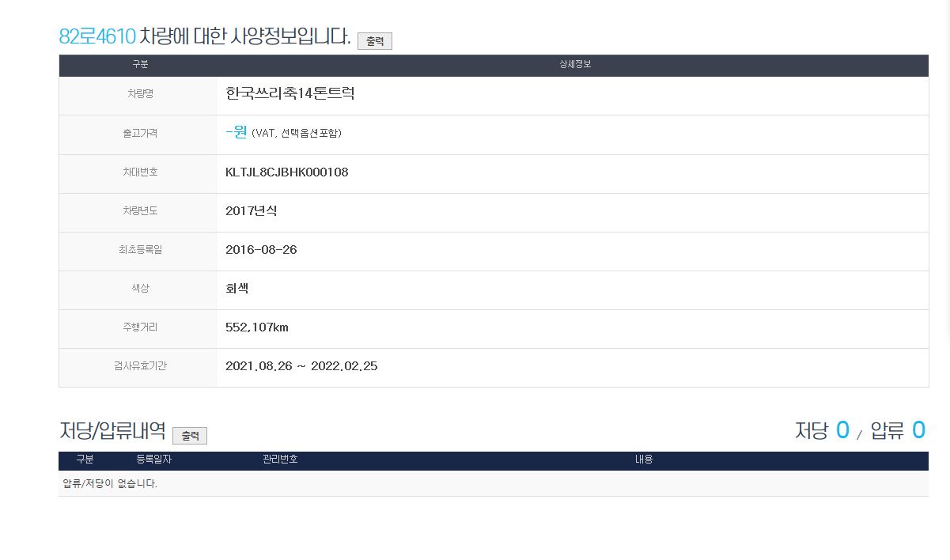Screen dimensions: 950x560
Task: Click the 관리번호 column header
Action: pyautogui.click(x=280, y=460)
